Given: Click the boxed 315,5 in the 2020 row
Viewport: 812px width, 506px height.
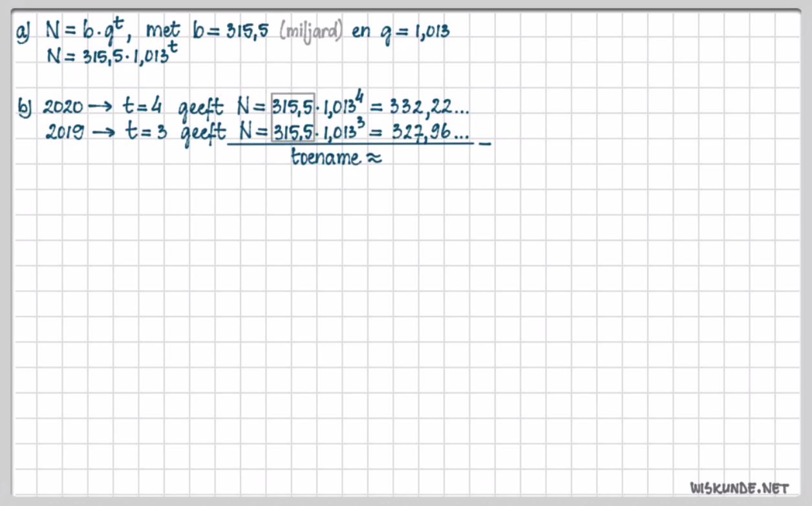Looking at the screenshot, I should coord(293,106).
